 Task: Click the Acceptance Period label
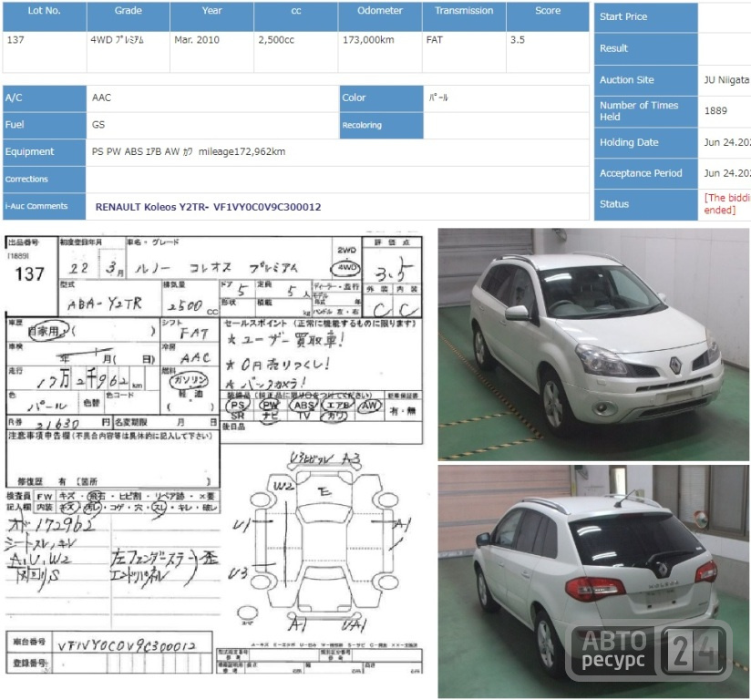click(645, 173)
